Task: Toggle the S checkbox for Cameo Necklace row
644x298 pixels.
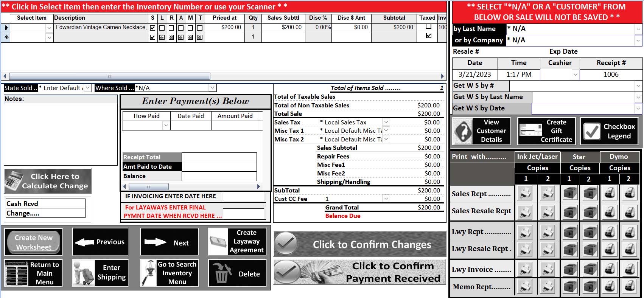Action: [x=152, y=28]
